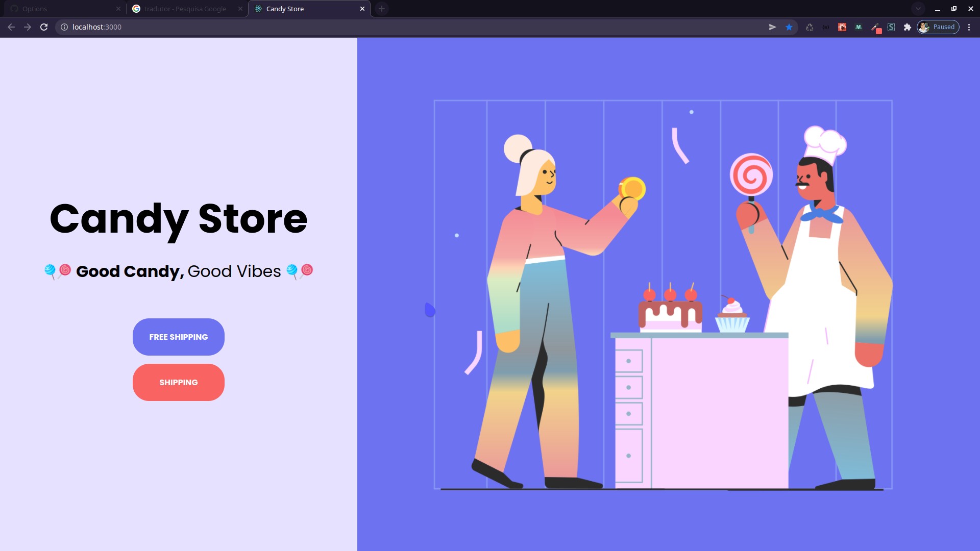
Task: Go back to the previous page
Action: tap(11, 27)
